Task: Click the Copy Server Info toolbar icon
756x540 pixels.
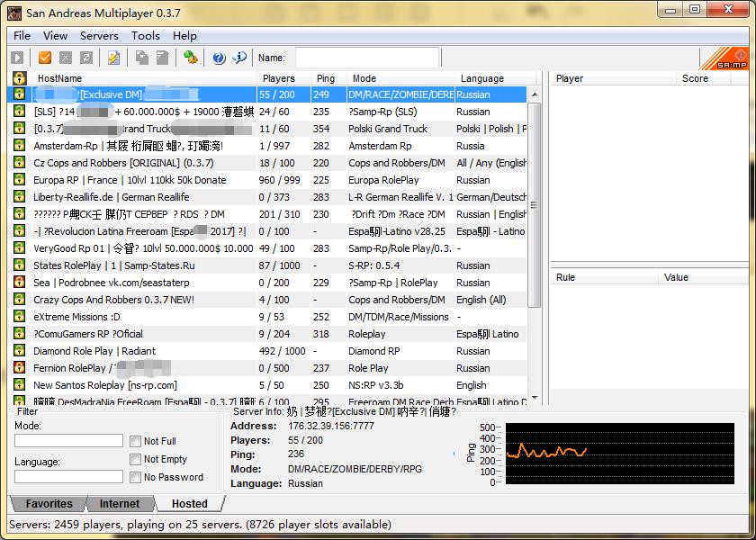Action: [141, 58]
